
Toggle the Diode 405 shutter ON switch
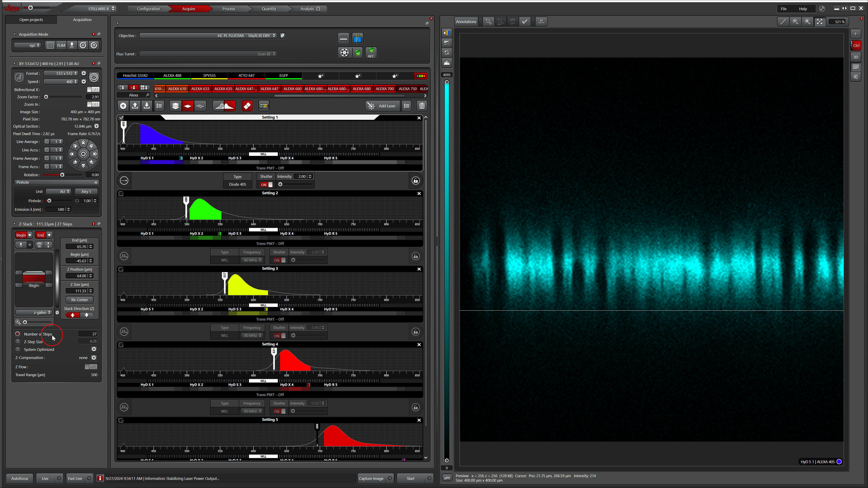click(x=266, y=185)
